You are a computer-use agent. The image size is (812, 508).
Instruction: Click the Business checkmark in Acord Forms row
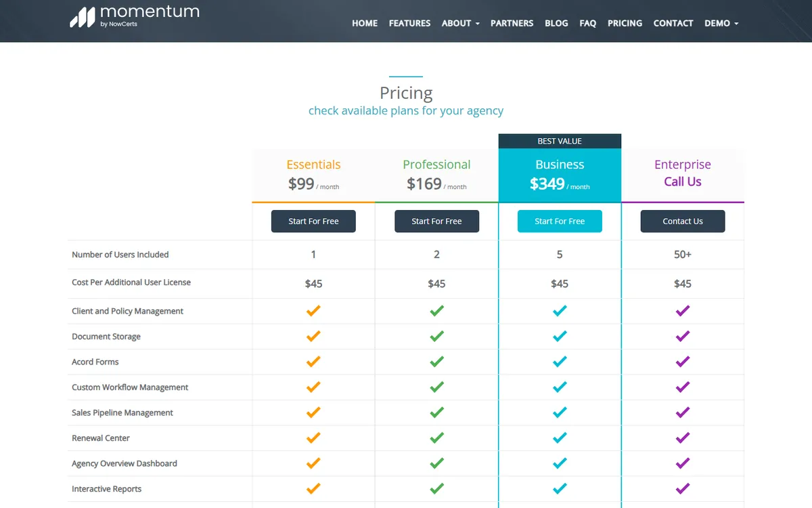560,362
